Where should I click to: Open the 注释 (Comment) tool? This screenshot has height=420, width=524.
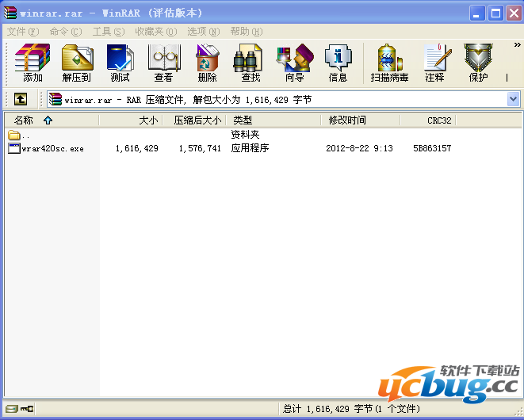click(434, 63)
